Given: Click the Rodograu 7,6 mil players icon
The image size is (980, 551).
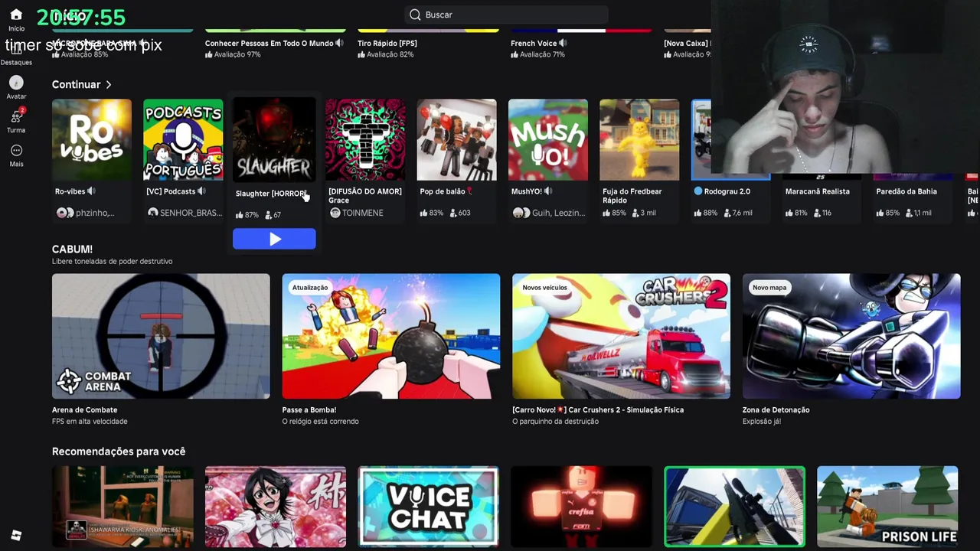Looking at the screenshot, I should (x=727, y=213).
